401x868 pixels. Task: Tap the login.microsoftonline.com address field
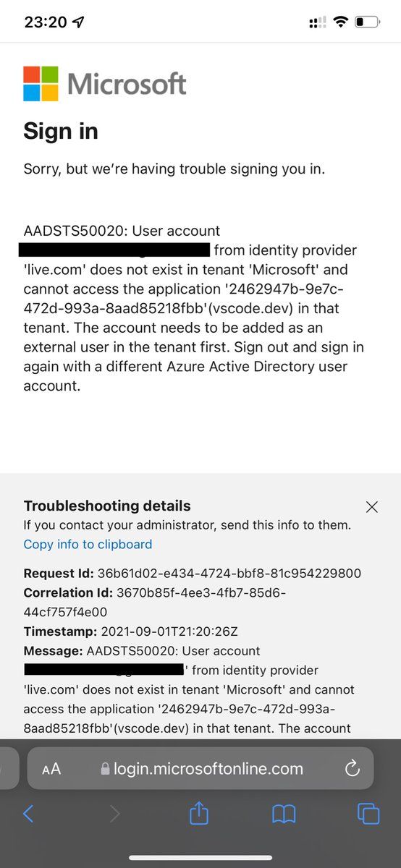[x=200, y=768]
